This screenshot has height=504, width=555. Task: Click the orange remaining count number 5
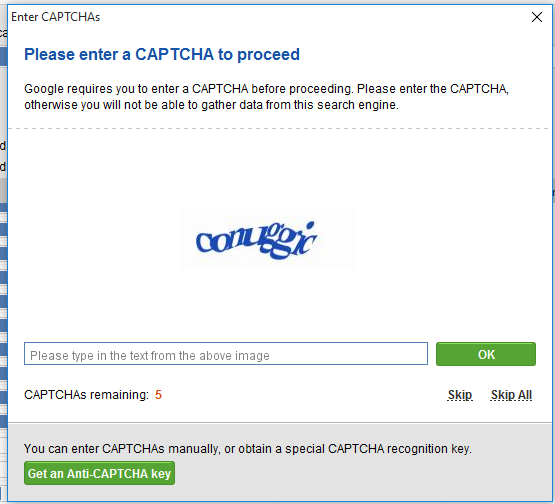[x=158, y=395]
